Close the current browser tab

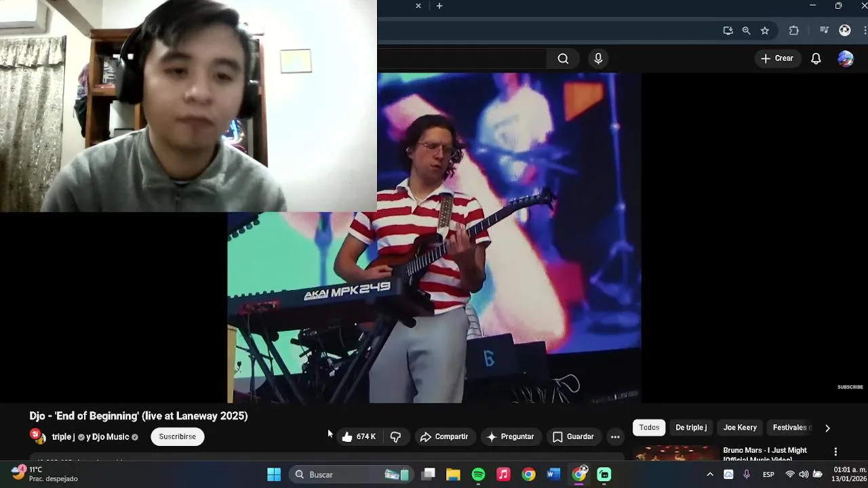click(418, 5)
